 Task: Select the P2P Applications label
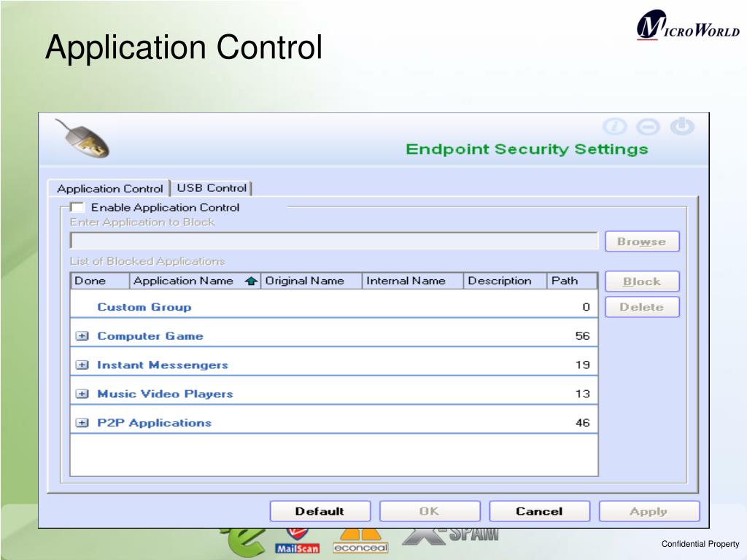coord(154,423)
